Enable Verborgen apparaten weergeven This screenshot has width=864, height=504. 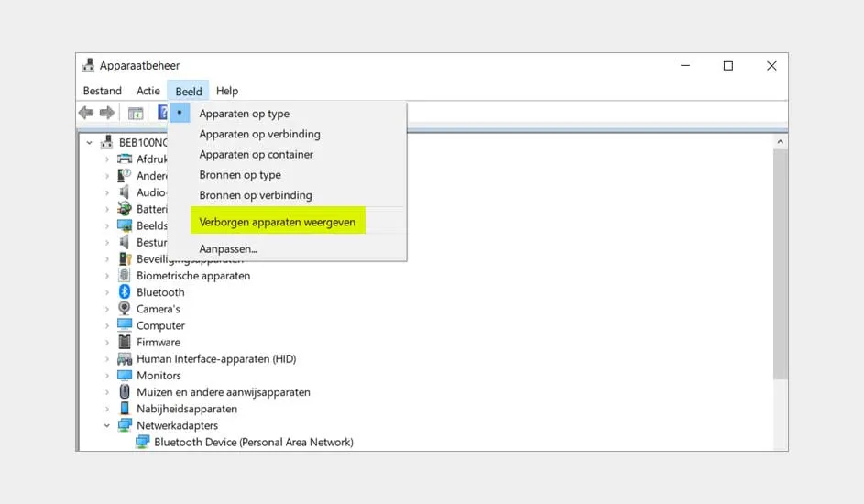[277, 222]
